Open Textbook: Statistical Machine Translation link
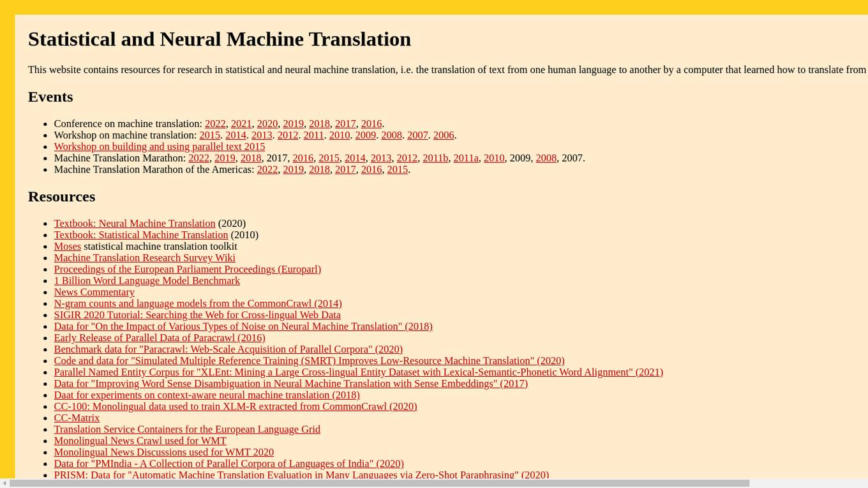This screenshot has height=488, width=868. pyautogui.click(x=141, y=235)
